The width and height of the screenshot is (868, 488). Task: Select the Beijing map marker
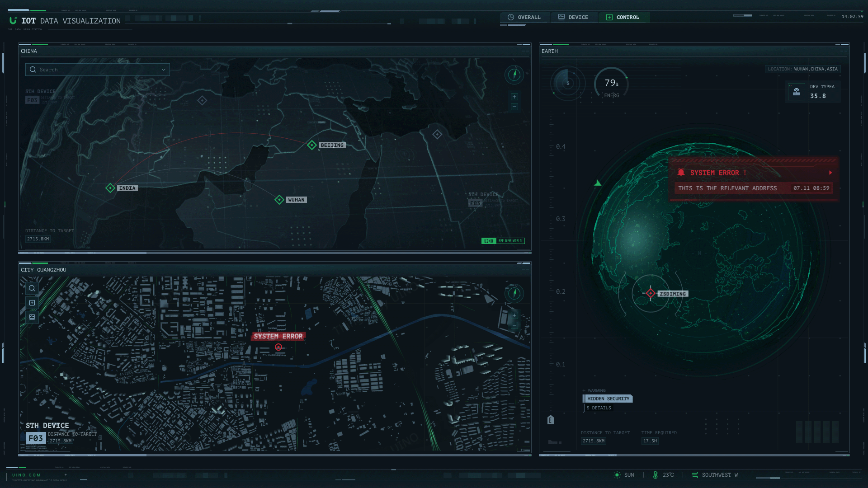coord(312,145)
